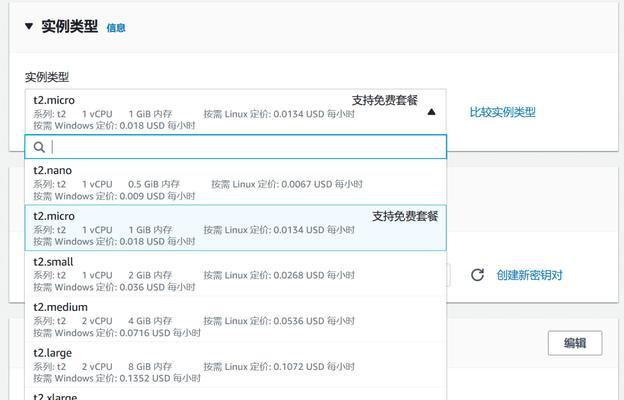Click t2.medium 4 GiB 内存 text

[150, 321]
